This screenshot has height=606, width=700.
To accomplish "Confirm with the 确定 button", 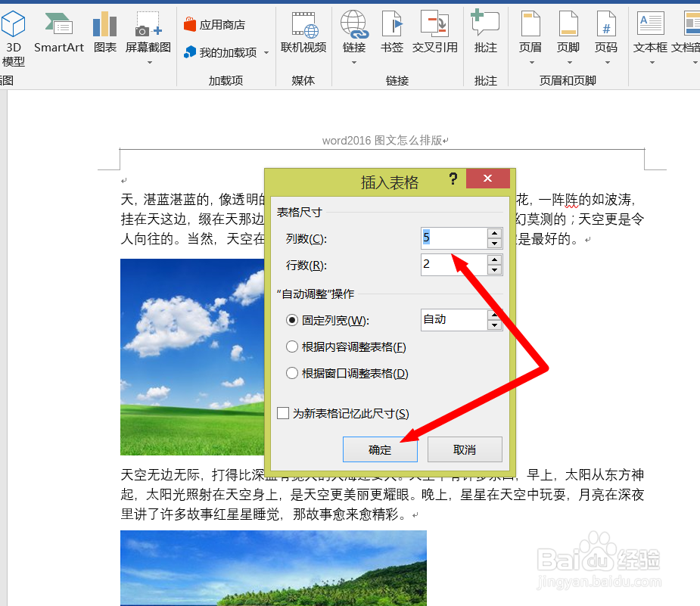I will pyautogui.click(x=380, y=449).
